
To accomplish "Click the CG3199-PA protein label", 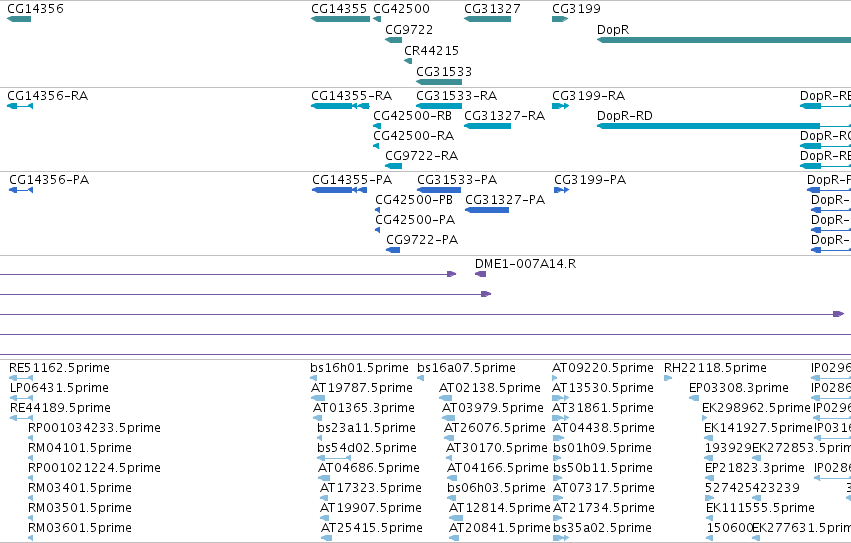I will 590,180.
